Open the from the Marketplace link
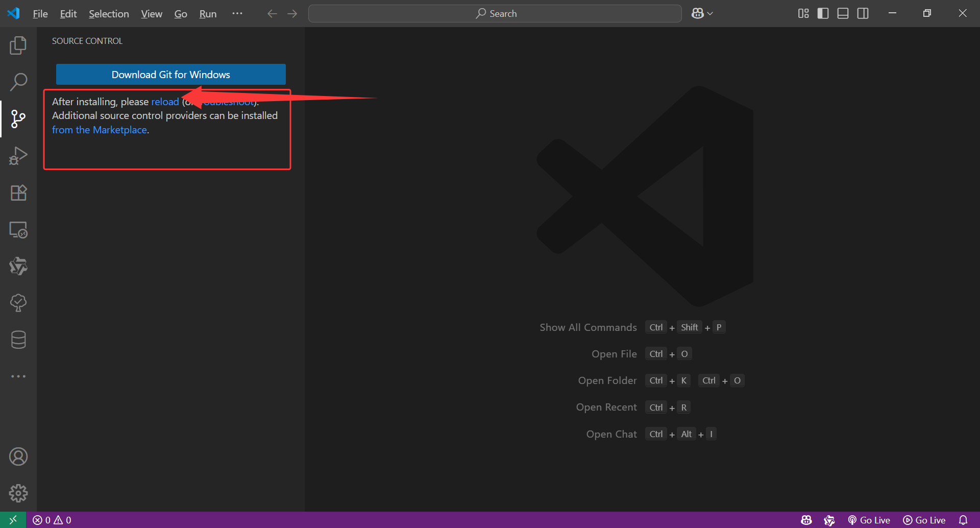This screenshot has width=980, height=528. click(100, 130)
